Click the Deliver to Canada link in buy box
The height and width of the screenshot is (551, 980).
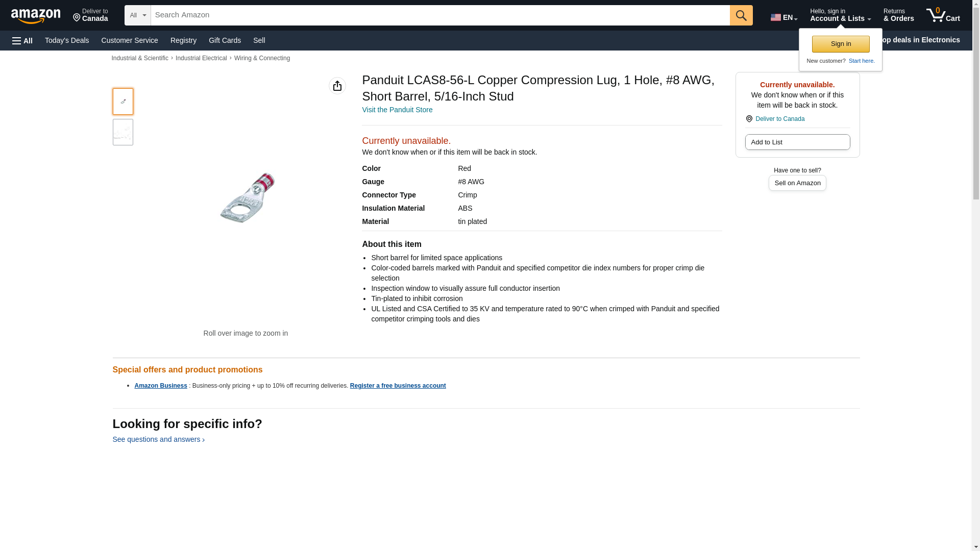(x=779, y=119)
